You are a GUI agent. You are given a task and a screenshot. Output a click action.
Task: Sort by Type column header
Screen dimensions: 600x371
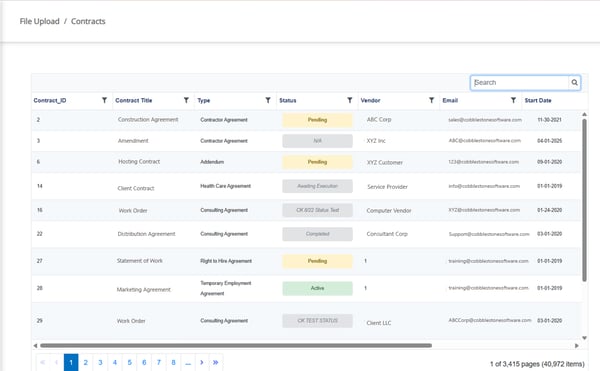[204, 101]
